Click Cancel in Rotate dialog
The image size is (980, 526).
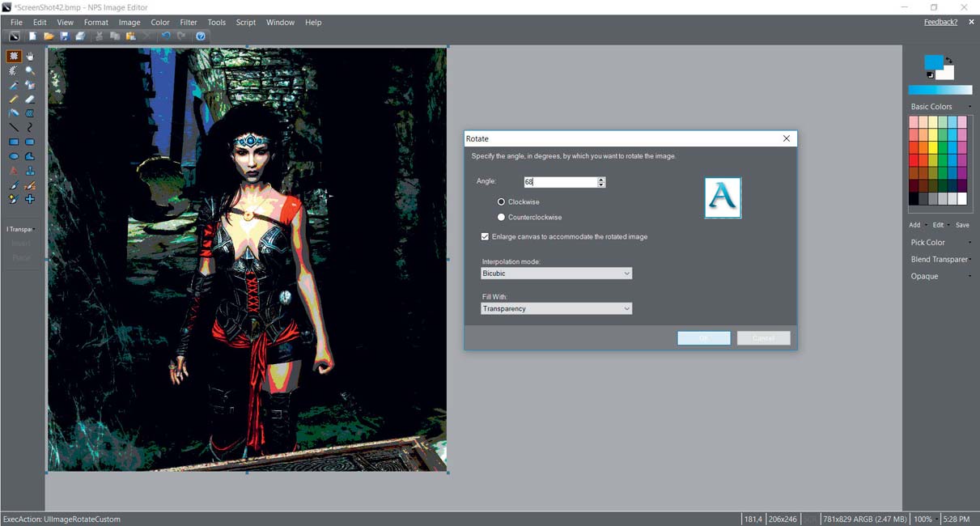763,338
